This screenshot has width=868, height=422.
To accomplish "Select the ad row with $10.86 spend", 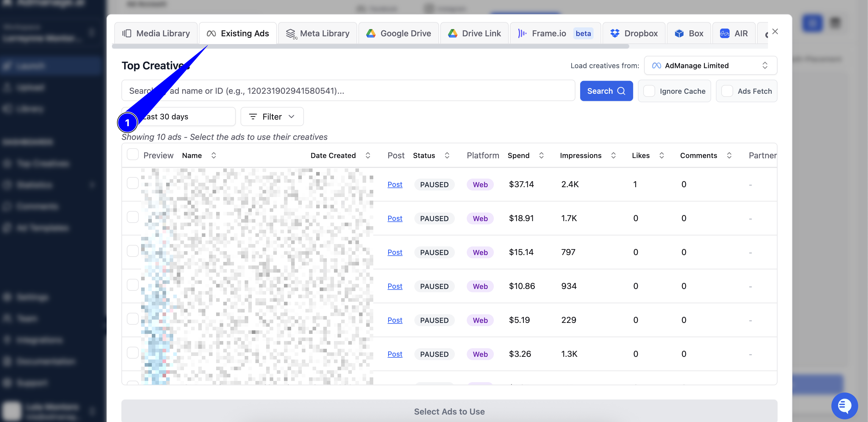I will point(132,285).
